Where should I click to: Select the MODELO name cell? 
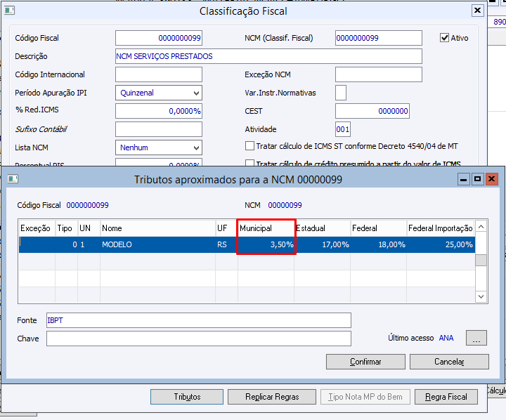coord(157,244)
